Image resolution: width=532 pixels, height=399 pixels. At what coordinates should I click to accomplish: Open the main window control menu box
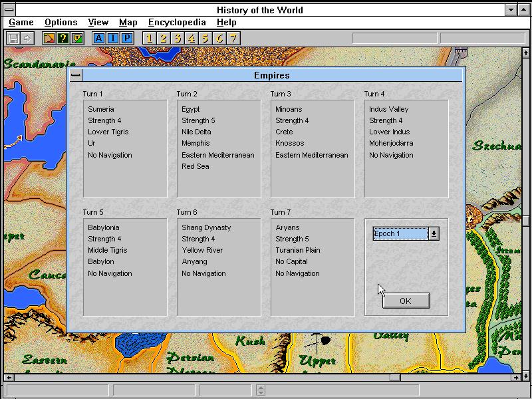coord(9,10)
